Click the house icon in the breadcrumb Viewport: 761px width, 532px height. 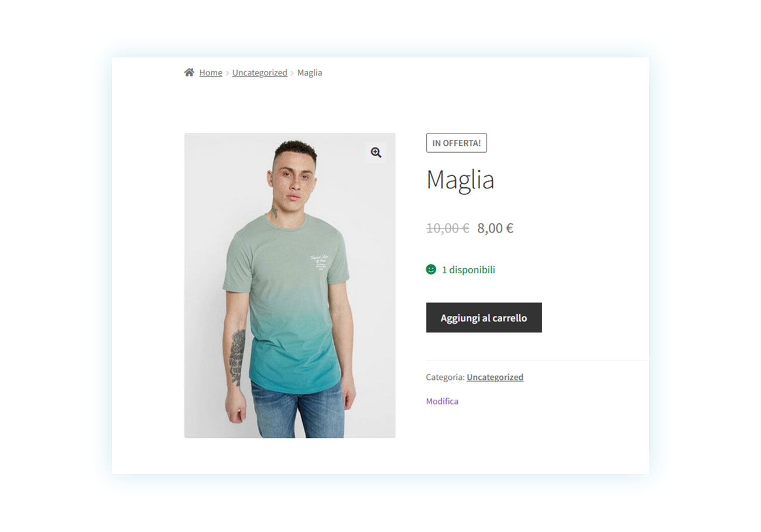189,73
